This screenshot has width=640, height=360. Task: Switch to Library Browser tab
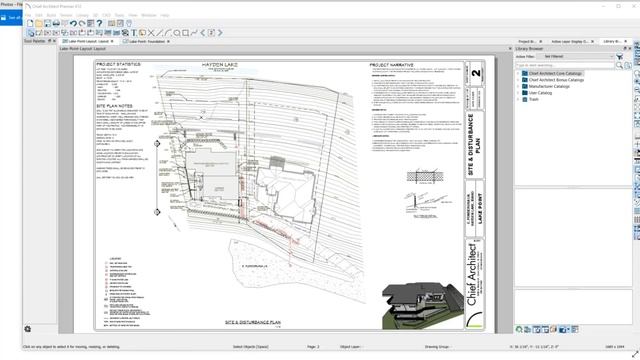point(612,42)
